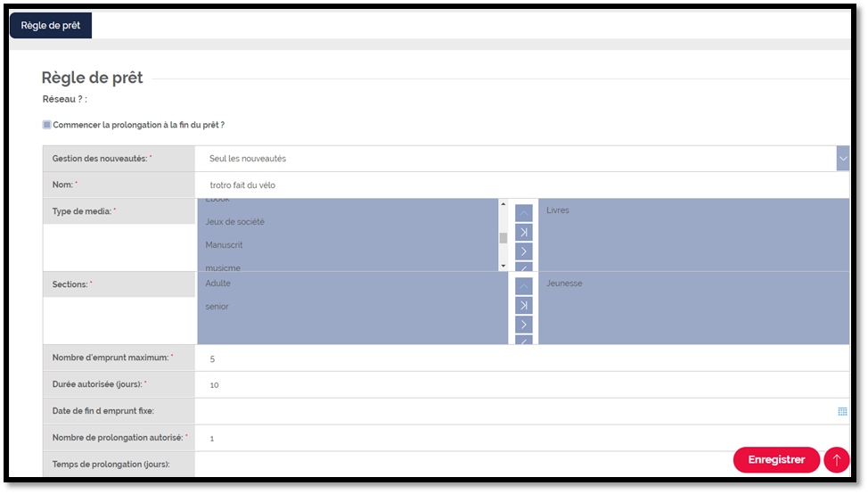Click Seul les nouveautés combo box
868x494 pixels.
click(516, 159)
